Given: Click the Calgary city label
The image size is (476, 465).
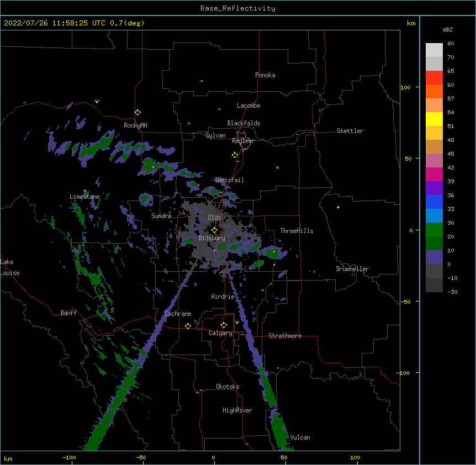Looking at the screenshot, I should pos(220,333).
